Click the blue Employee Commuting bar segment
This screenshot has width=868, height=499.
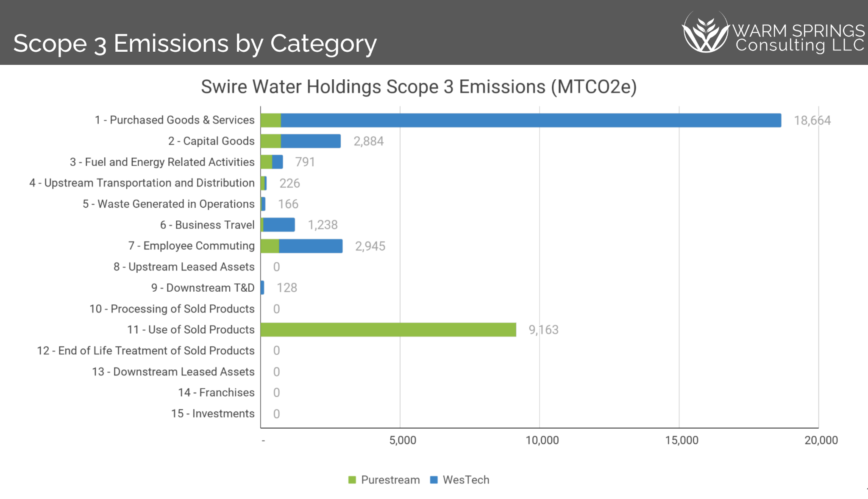coord(311,246)
